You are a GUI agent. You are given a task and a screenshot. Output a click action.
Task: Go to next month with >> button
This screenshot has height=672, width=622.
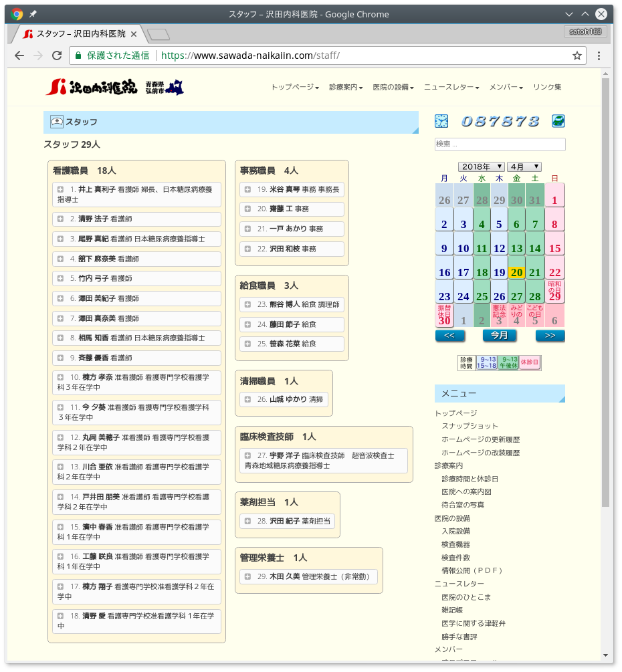[x=550, y=336]
